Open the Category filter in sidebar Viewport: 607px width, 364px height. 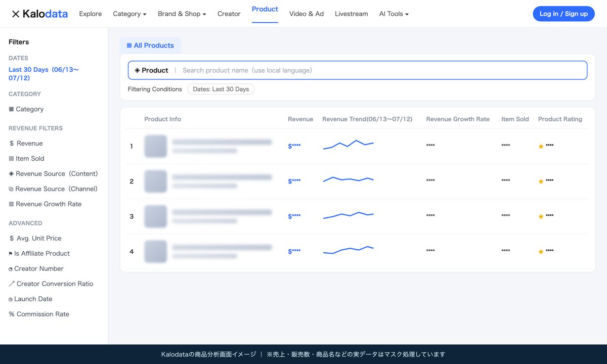[26, 109]
